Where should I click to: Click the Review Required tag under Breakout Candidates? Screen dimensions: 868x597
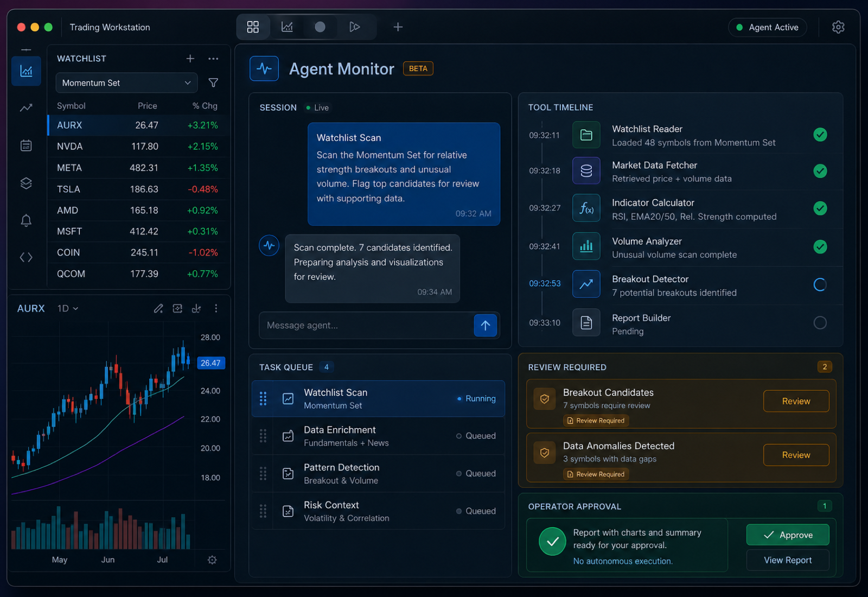click(x=596, y=421)
